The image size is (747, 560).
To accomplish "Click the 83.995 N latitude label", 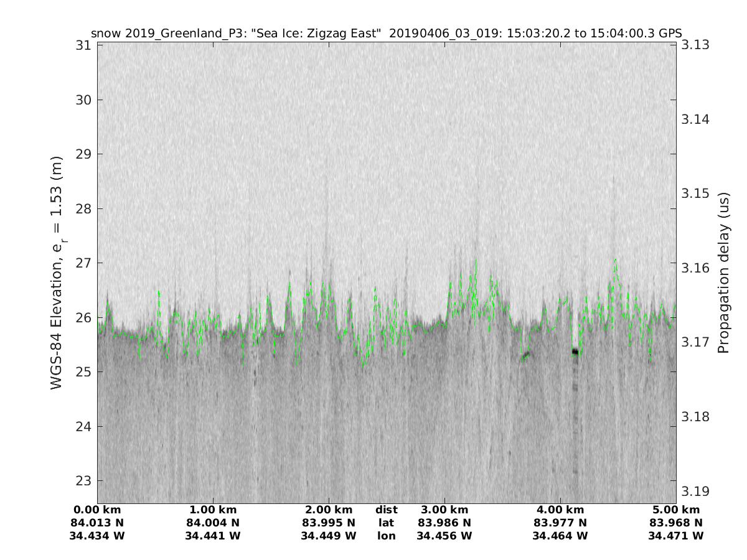I will coord(329,523).
